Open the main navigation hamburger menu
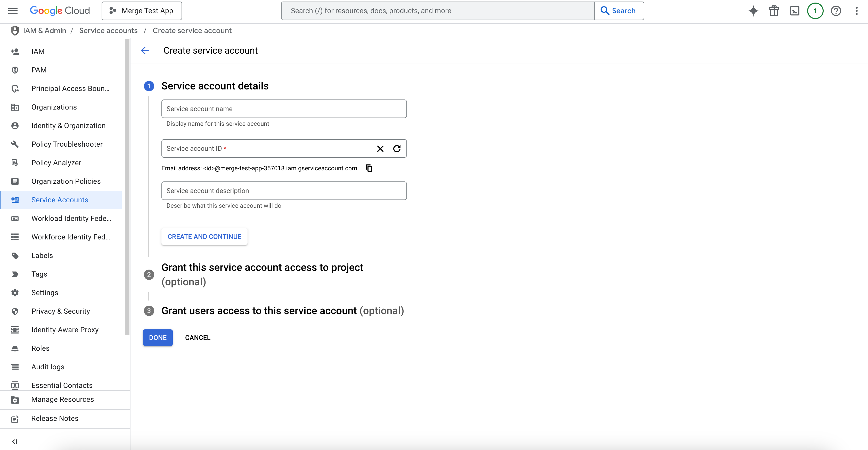This screenshot has height=450, width=868. tap(13, 11)
